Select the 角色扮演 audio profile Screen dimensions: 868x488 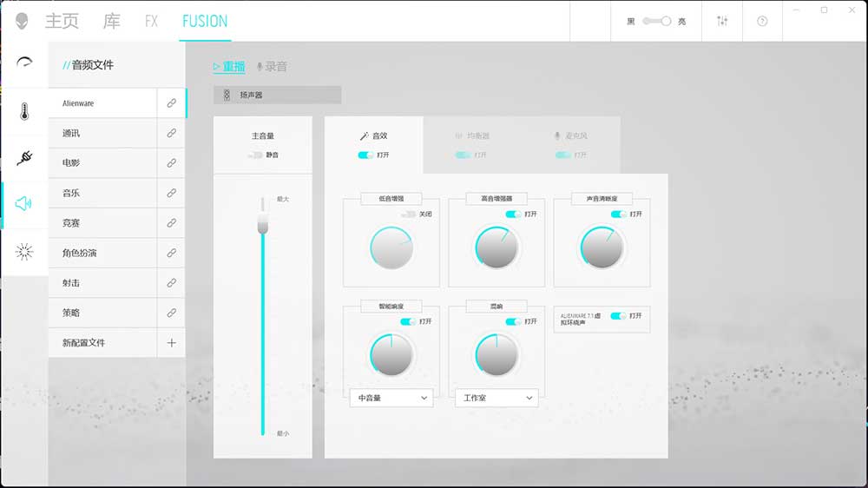[102, 253]
